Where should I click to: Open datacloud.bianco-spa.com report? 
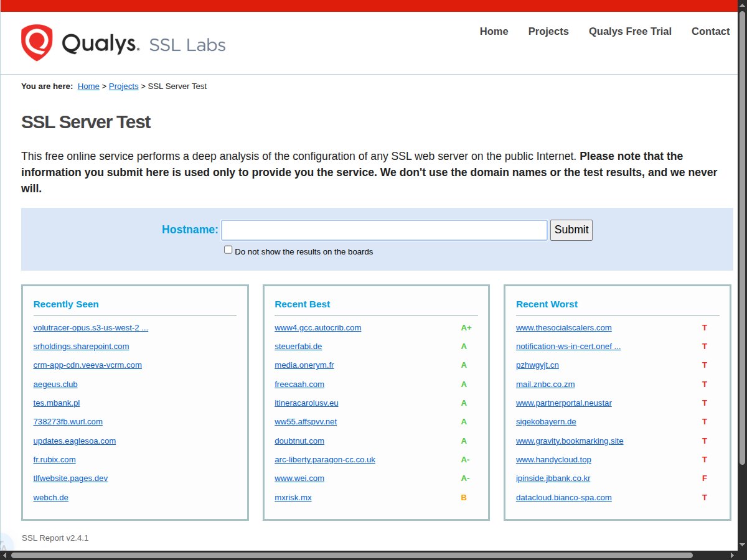click(563, 498)
